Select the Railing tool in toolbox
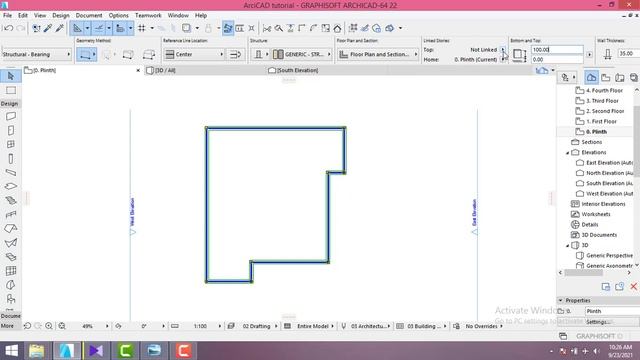Image resolution: width=640 pixels, height=360 pixels. click(11, 214)
